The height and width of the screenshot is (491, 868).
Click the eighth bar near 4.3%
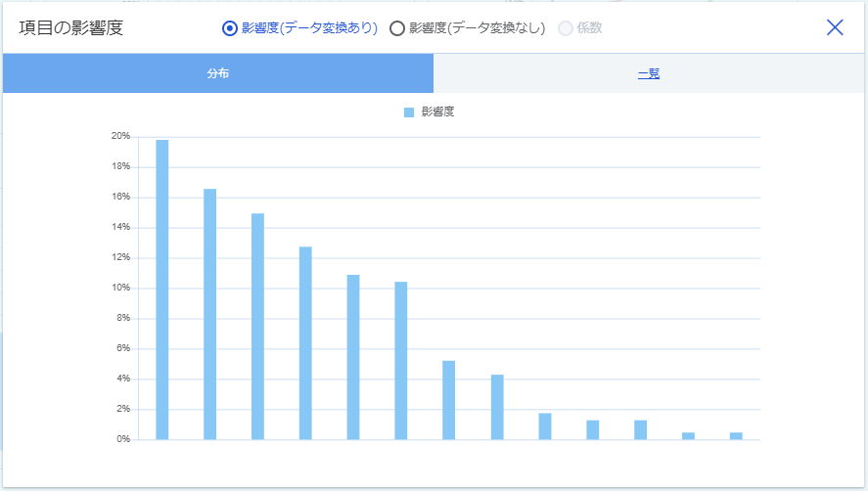point(497,408)
